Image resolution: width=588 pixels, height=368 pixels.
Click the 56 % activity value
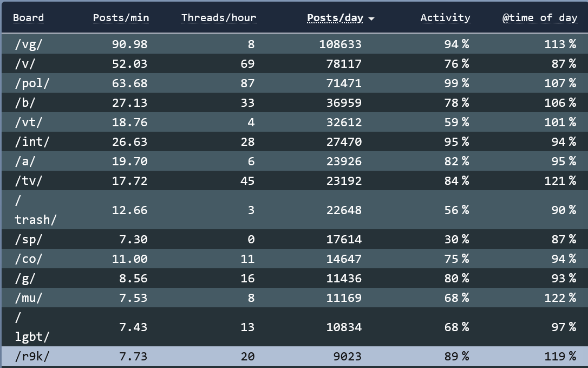[x=457, y=210]
